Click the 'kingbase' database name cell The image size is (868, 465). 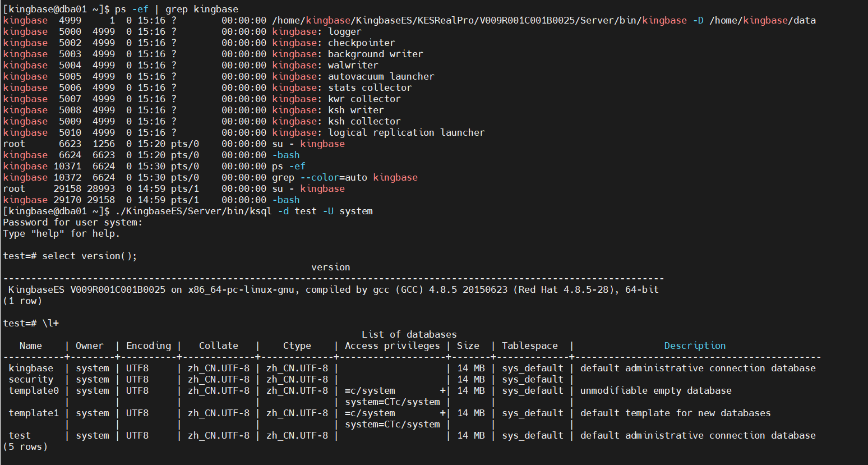(x=31, y=368)
